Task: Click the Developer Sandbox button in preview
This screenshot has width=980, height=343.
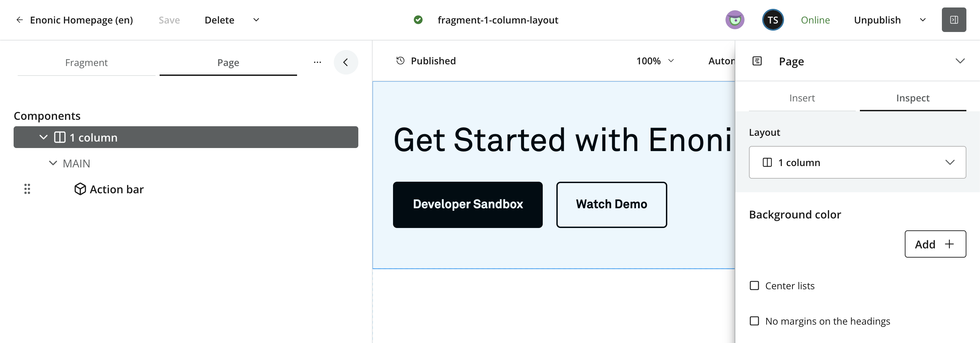Action: tap(468, 205)
